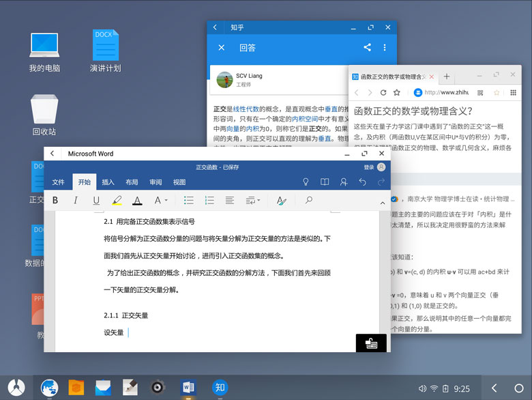The height and width of the screenshot is (400, 532).
Task: Click the browser refresh icon
Action: pos(383,93)
